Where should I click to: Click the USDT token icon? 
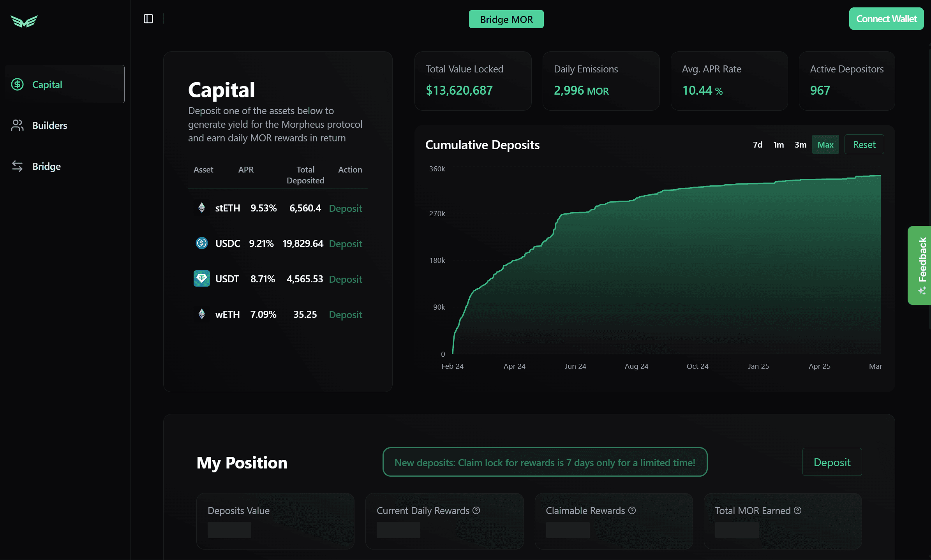(201, 279)
